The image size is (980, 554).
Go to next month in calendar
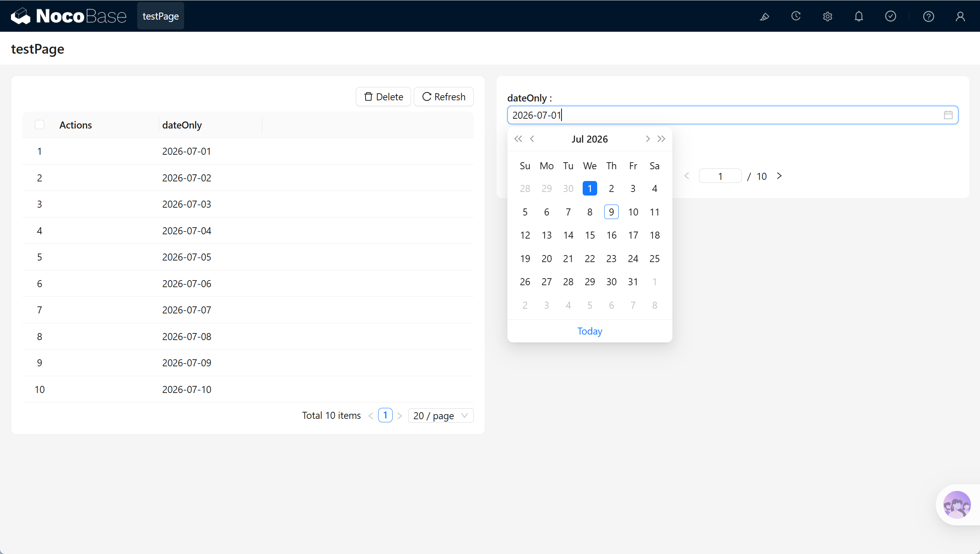pos(648,139)
